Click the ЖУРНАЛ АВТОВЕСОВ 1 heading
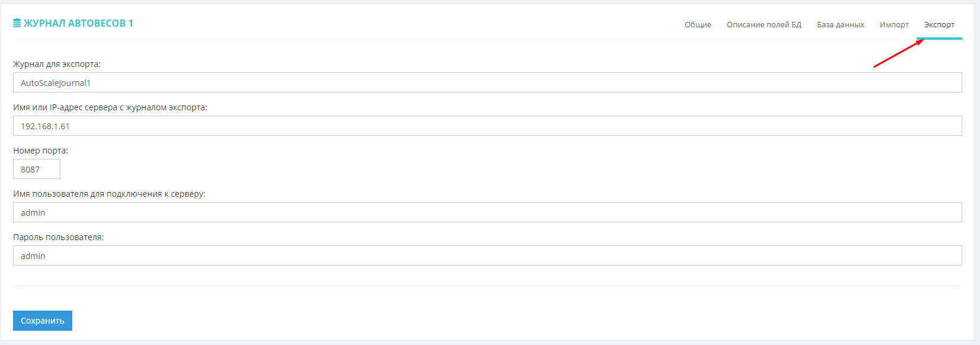Viewport: 980px width, 345px height. click(78, 23)
